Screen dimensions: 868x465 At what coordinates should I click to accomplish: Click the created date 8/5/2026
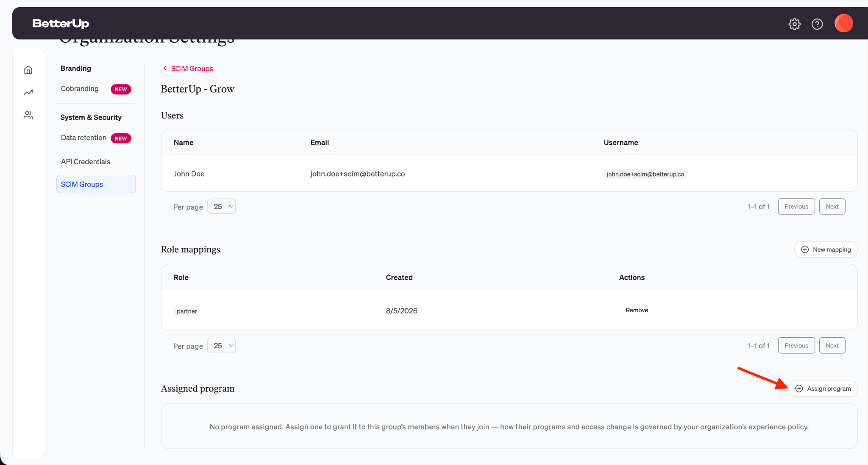click(401, 311)
